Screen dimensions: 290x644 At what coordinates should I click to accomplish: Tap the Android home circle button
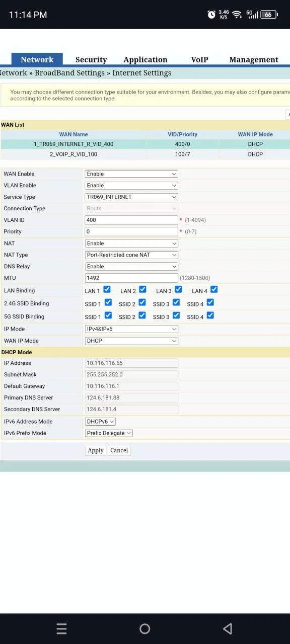pyautogui.click(x=144, y=628)
